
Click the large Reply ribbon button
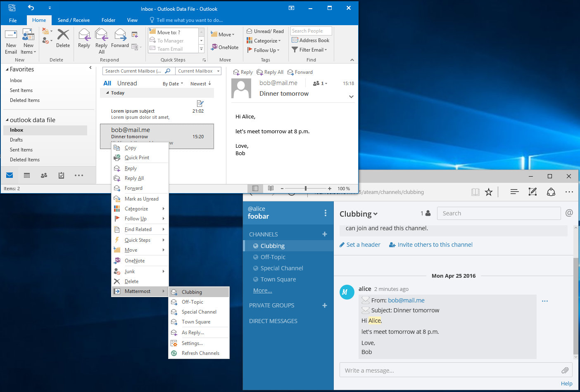84,38
